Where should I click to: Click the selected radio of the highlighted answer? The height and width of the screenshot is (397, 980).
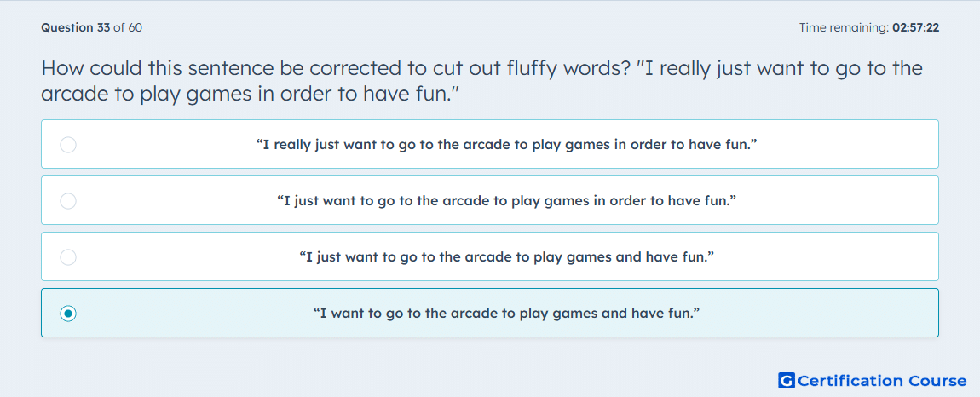tap(68, 313)
